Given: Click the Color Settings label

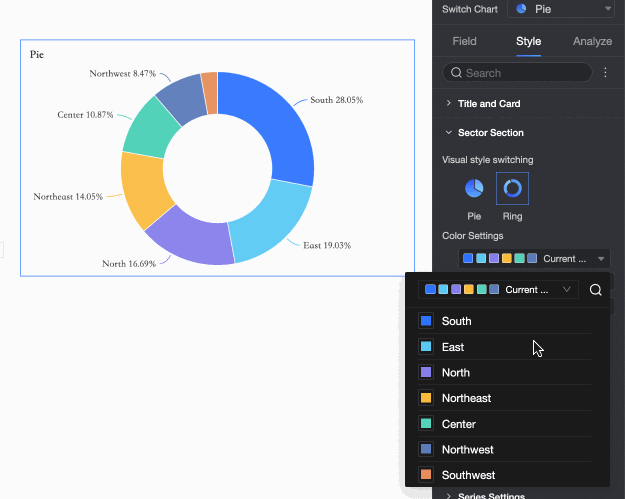Looking at the screenshot, I should tap(472, 236).
